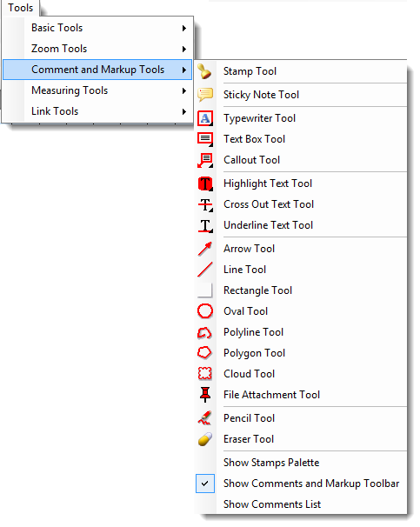420x527 pixels.
Task: Pick the Eraser Tool icon
Action: (x=205, y=439)
